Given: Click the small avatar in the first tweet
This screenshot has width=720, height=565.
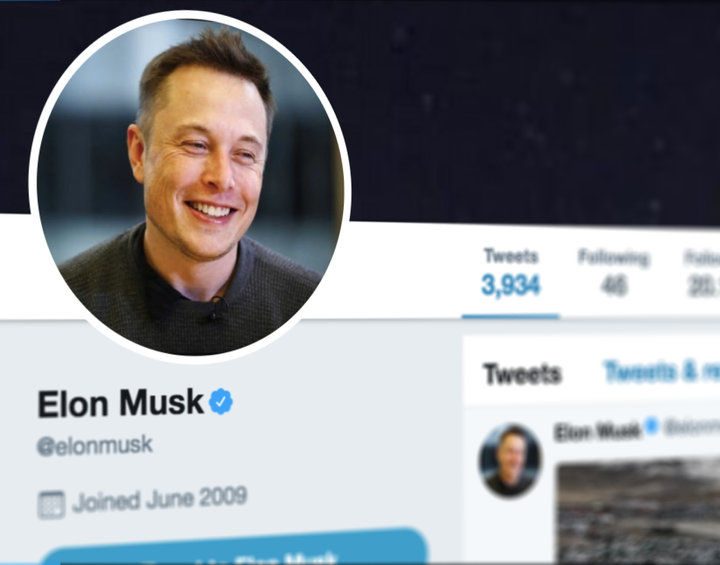Looking at the screenshot, I should click(x=510, y=460).
